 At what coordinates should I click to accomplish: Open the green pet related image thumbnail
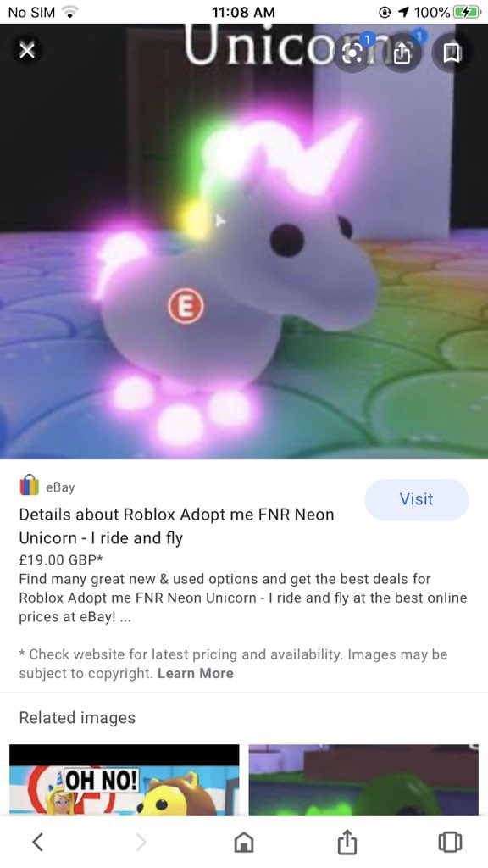[363, 780]
